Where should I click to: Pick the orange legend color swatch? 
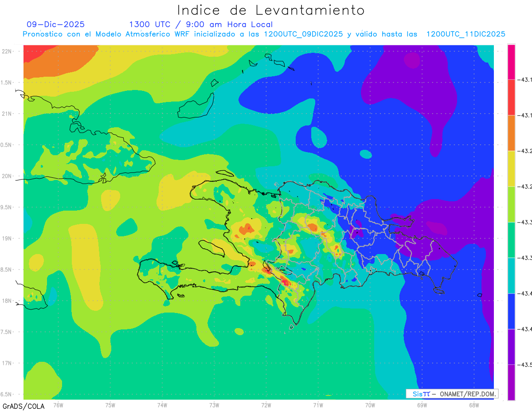[511, 133]
